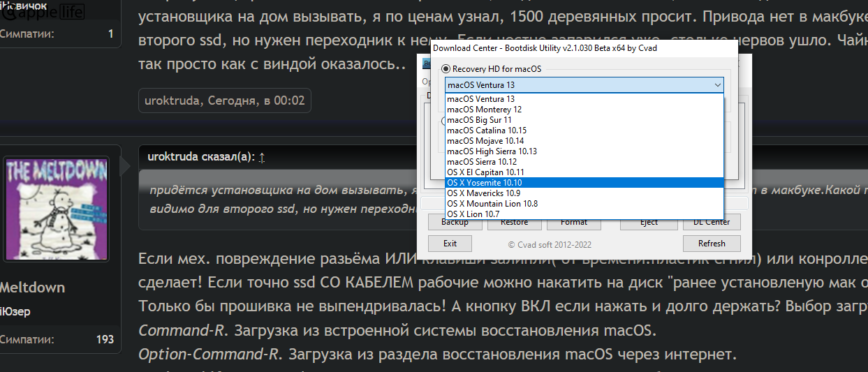This screenshot has width=868, height=372.
Task: Choose macOS High Sierra 10.13 entry
Action: point(584,151)
